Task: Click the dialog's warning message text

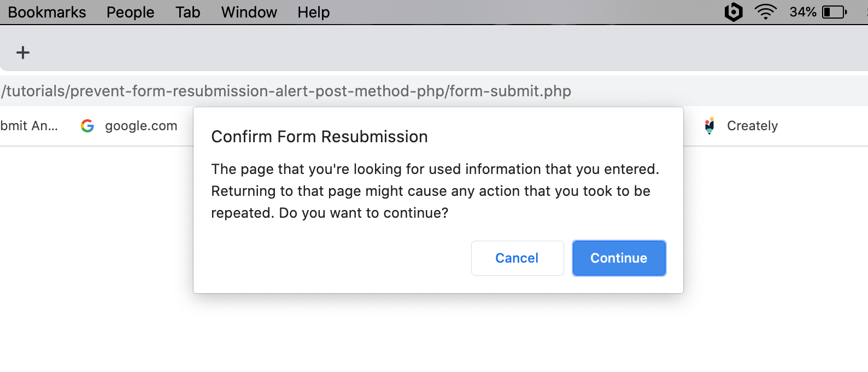Action: click(x=435, y=191)
